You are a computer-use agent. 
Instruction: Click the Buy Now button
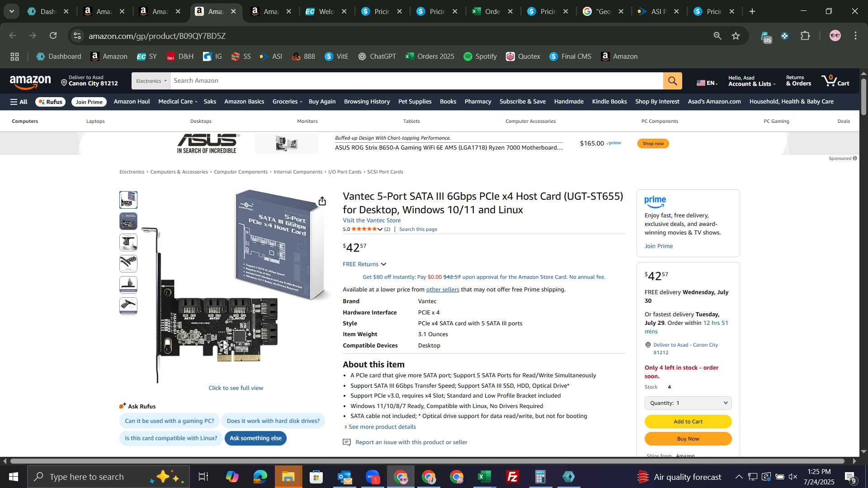tap(688, 439)
